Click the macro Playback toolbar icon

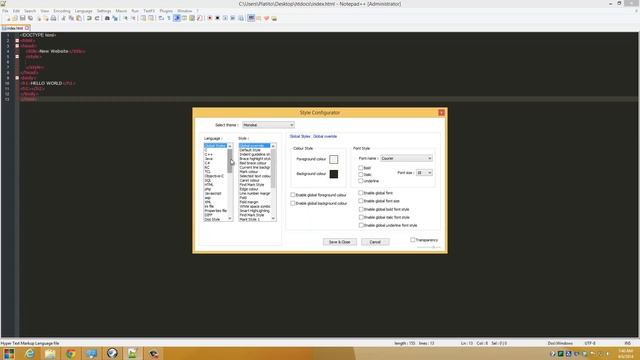[225, 18]
